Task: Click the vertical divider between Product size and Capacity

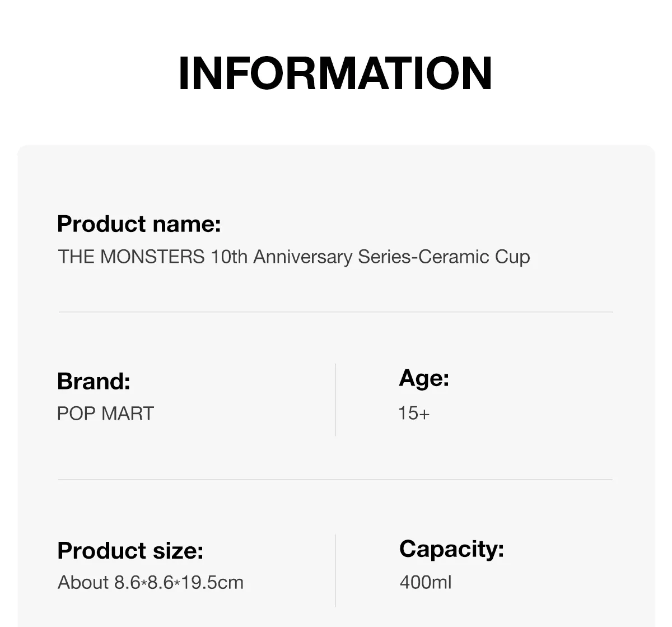Action: point(336,570)
